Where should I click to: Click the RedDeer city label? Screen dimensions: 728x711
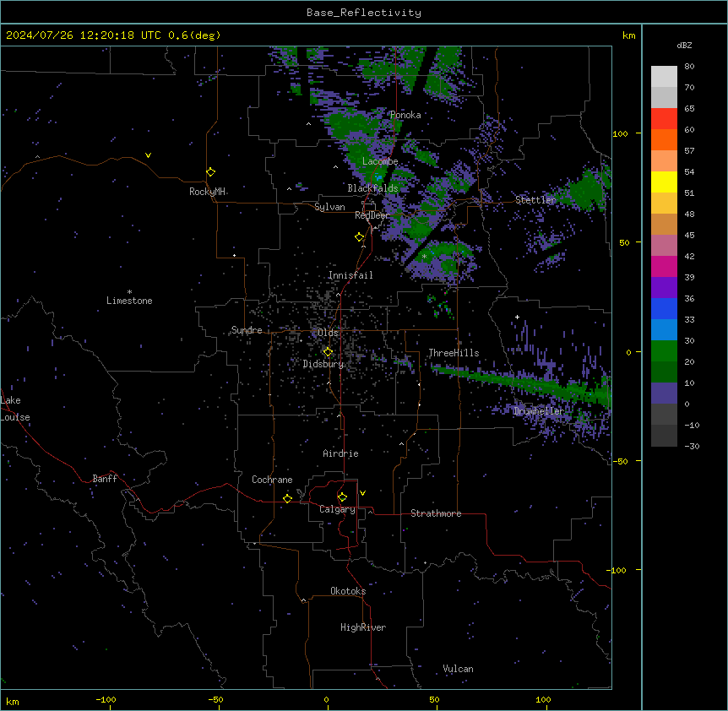tap(372, 215)
